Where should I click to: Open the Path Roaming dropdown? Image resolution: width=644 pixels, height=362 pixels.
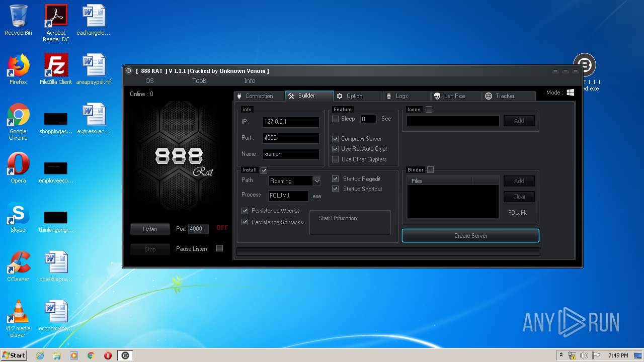[x=317, y=180]
